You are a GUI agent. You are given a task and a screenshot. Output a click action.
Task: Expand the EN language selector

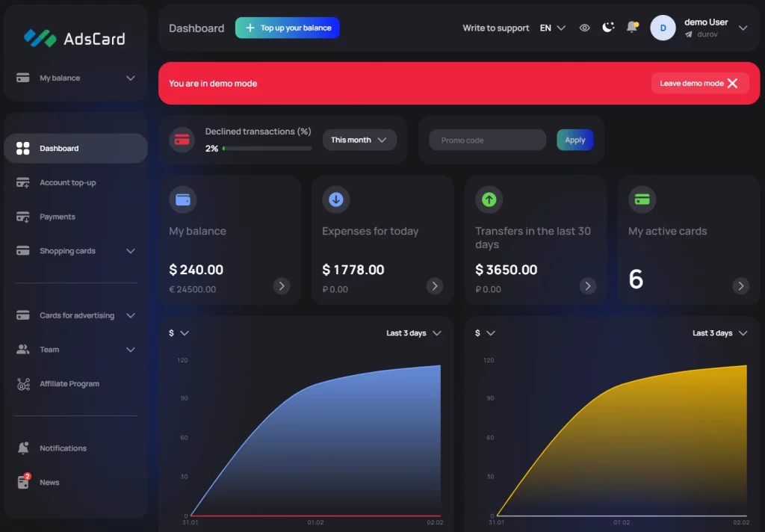pos(553,28)
